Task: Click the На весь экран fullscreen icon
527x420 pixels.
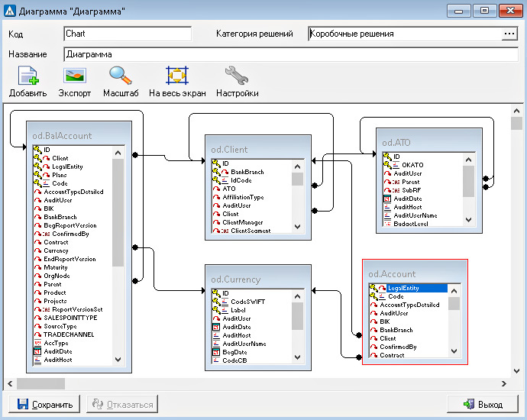Action: (x=177, y=76)
